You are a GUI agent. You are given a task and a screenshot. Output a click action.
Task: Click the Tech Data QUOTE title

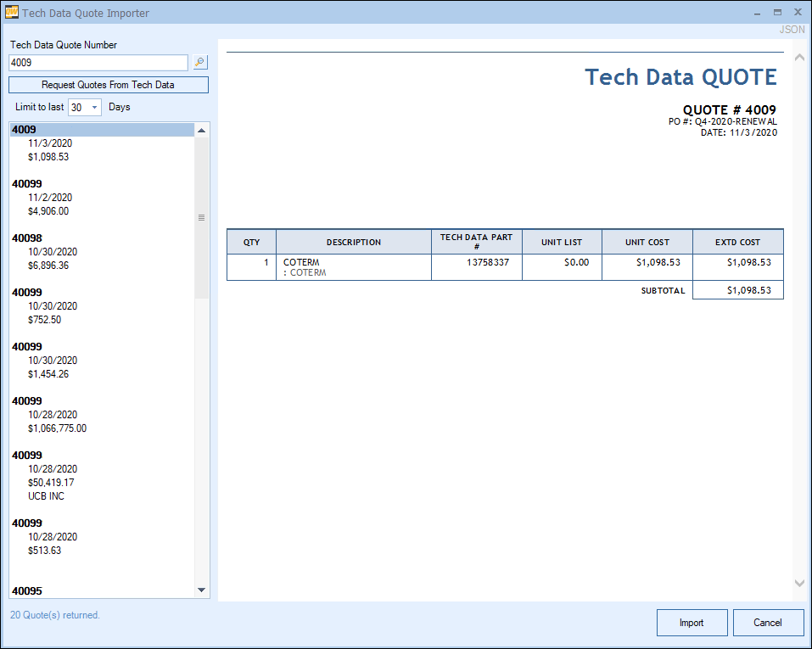681,77
